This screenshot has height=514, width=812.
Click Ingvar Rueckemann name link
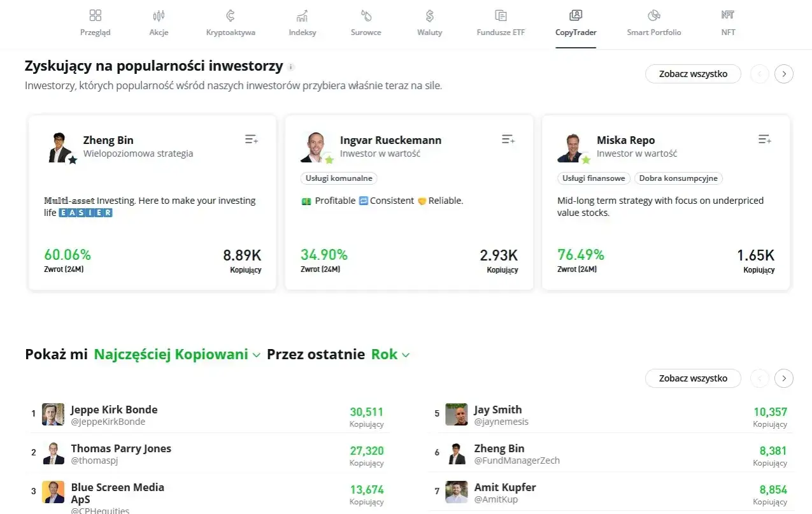tap(390, 140)
